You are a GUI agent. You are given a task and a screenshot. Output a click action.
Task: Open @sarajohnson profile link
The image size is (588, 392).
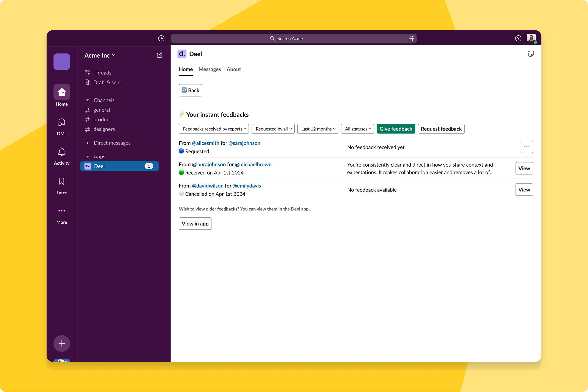tap(244, 143)
